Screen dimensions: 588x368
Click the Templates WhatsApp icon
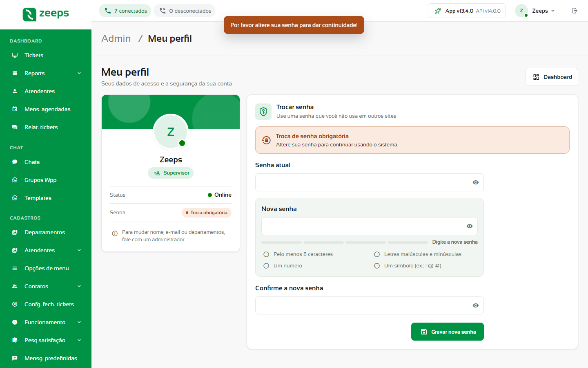pos(15,198)
